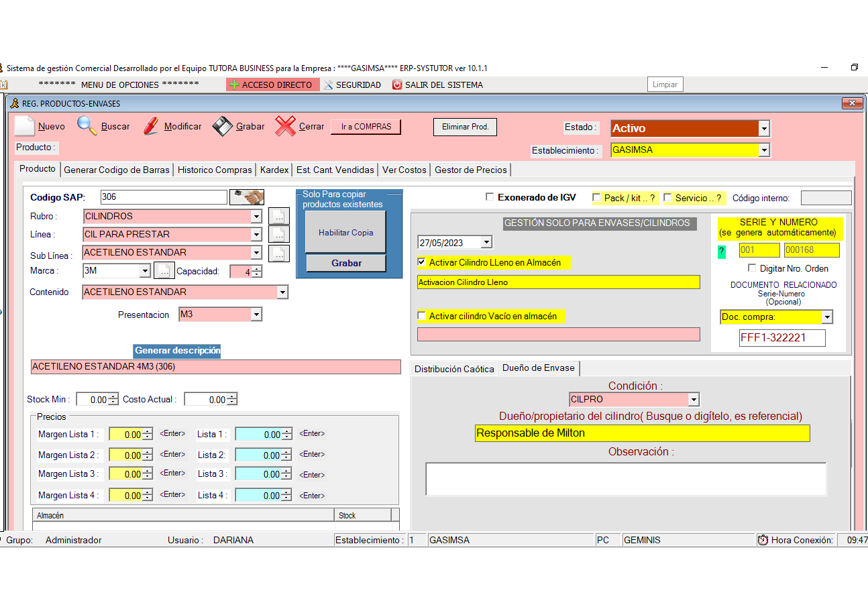Open the Estado dropdown showing Activo
868x613 pixels.
(763, 128)
